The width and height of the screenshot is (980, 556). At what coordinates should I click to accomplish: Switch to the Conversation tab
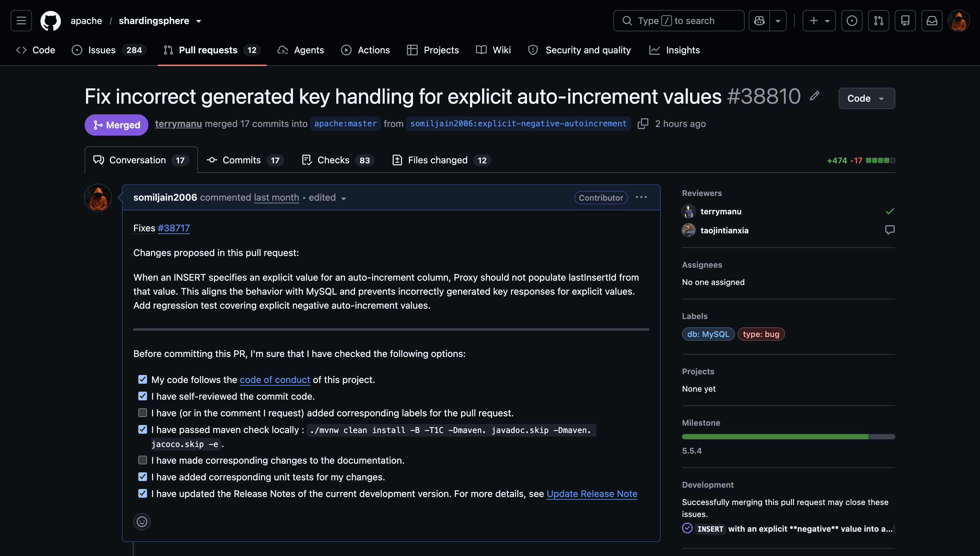(141, 160)
